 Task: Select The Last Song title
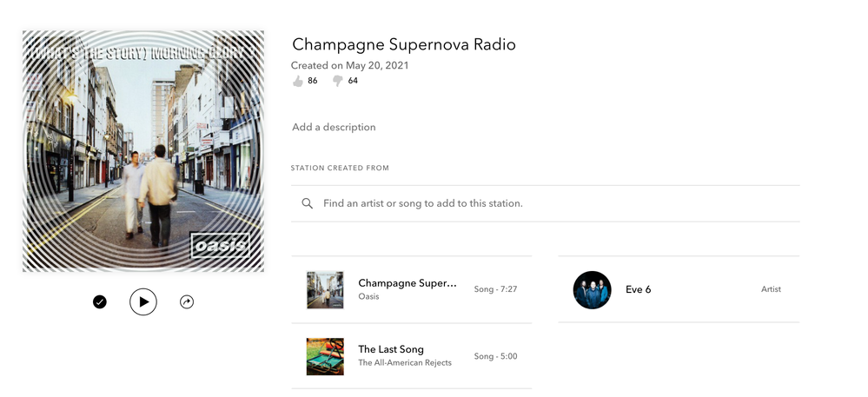391,349
